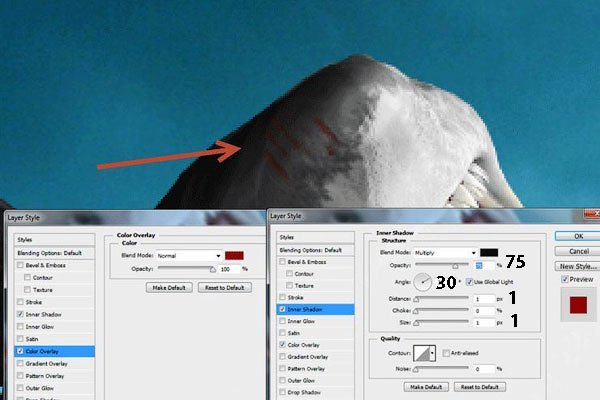The height and width of the screenshot is (400, 600).
Task: Click the Distance value field
Action: click(484, 299)
